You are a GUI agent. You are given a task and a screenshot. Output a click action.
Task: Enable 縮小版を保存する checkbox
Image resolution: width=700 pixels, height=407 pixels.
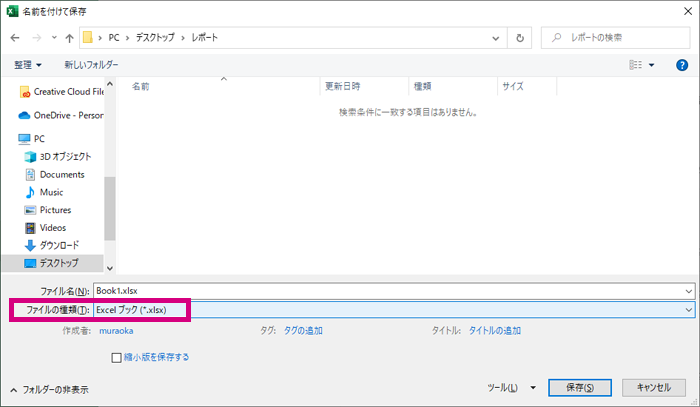coord(116,357)
